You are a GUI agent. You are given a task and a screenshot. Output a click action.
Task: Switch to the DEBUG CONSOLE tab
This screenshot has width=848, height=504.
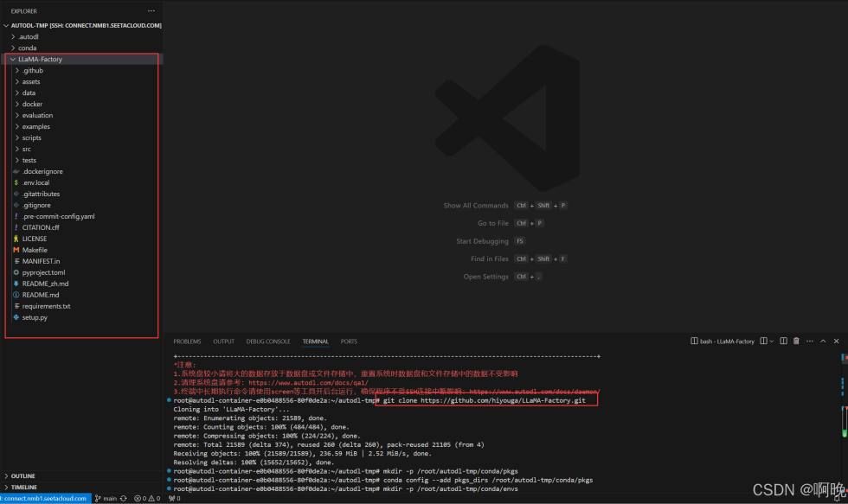coord(268,341)
